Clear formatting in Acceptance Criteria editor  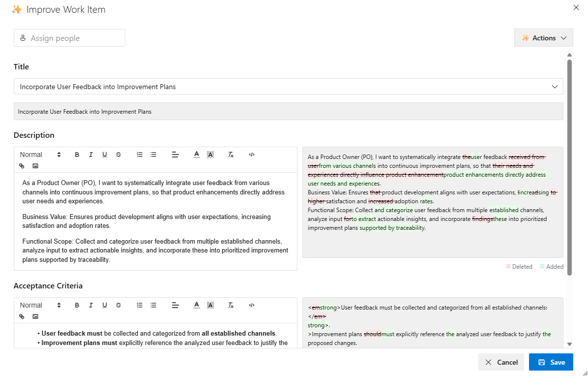(231, 305)
